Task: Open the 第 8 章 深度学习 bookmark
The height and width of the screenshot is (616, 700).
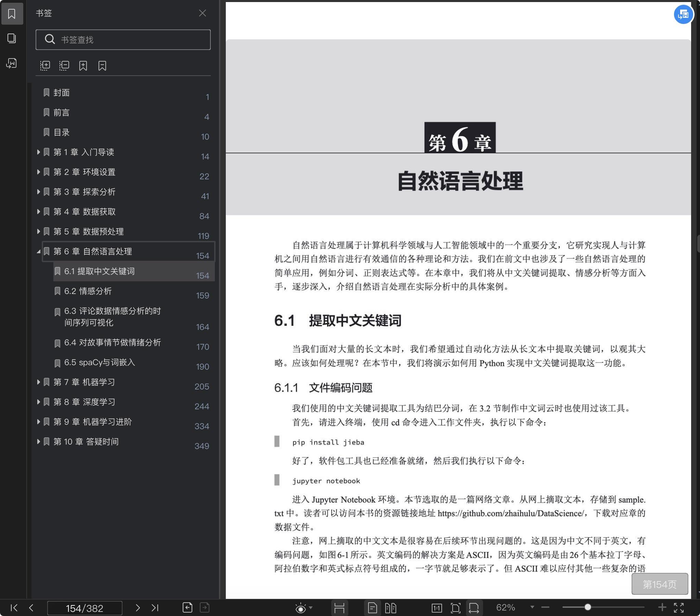Action: [84, 401]
